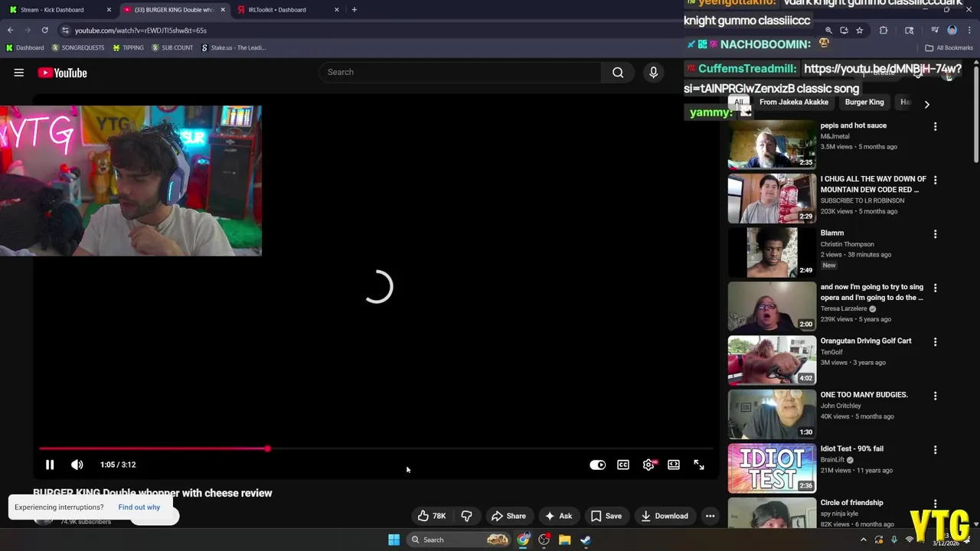Click the YouTube search magnifier button
Screen dimensions: 980x551
pos(618,72)
